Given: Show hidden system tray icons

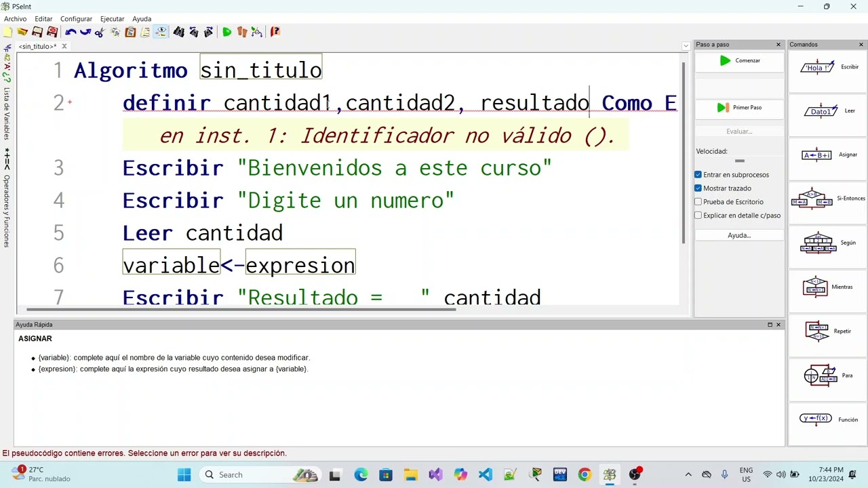Looking at the screenshot, I should coord(688,475).
